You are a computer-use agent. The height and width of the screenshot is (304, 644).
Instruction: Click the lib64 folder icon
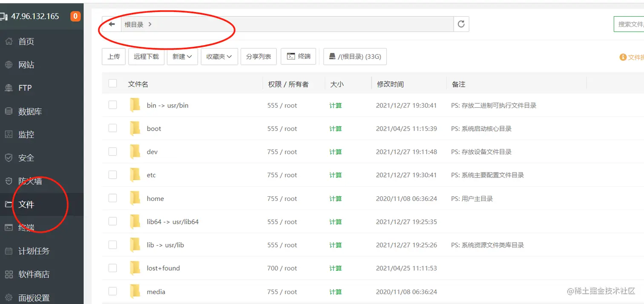pos(135,221)
